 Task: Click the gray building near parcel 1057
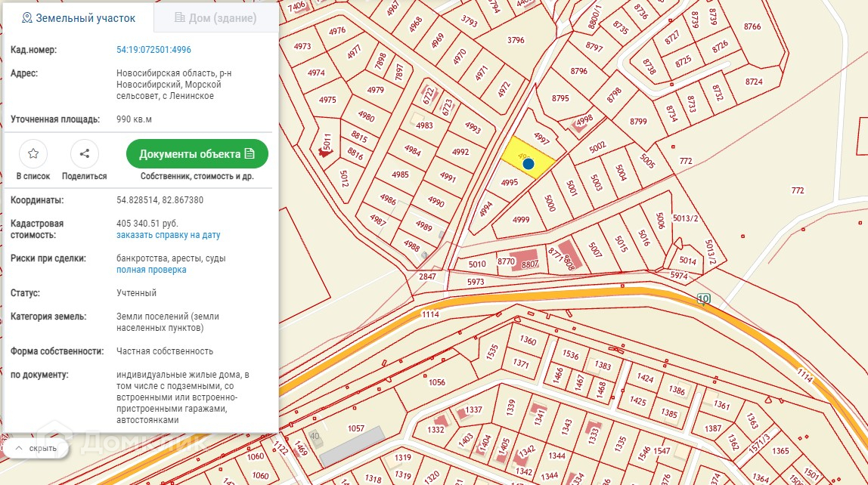tap(351, 446)
